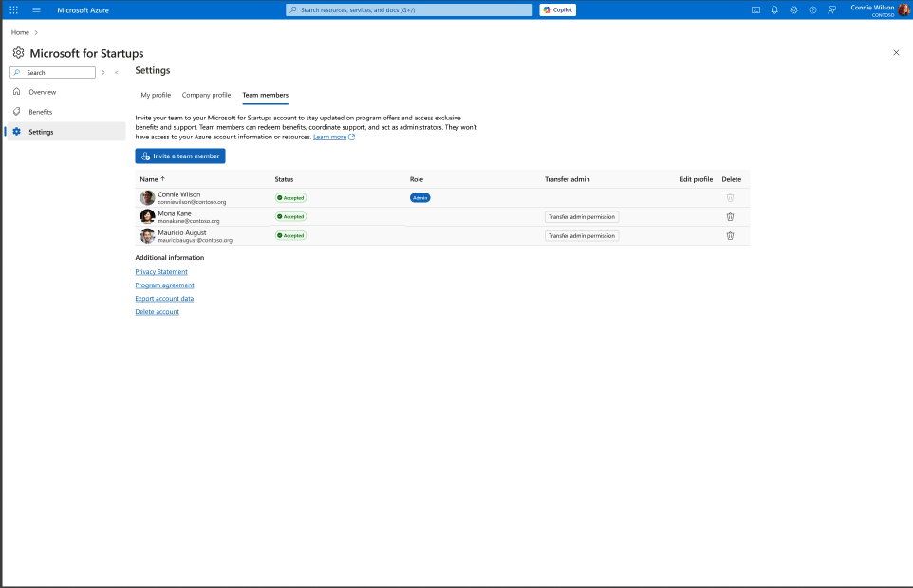Open the Learn more link

pos(329,138)
